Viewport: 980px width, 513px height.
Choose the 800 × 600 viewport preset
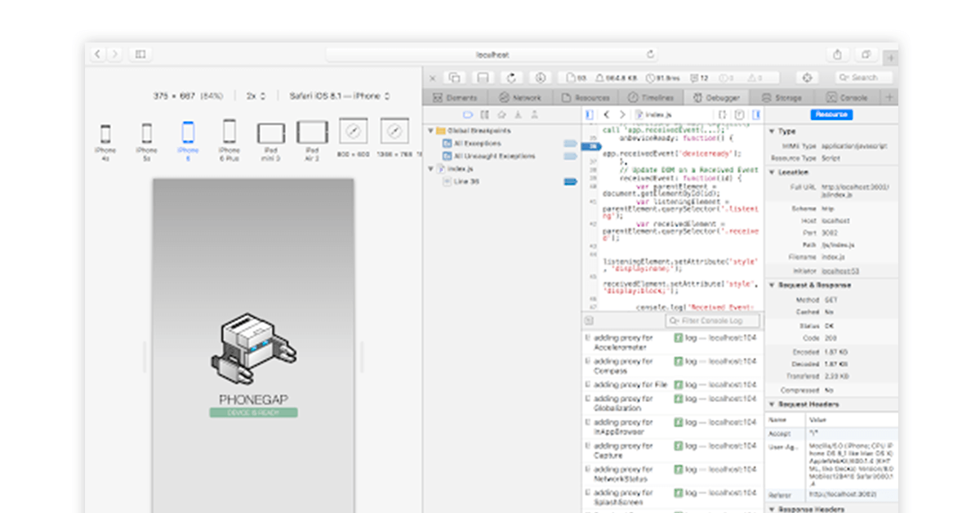[353, 136]
